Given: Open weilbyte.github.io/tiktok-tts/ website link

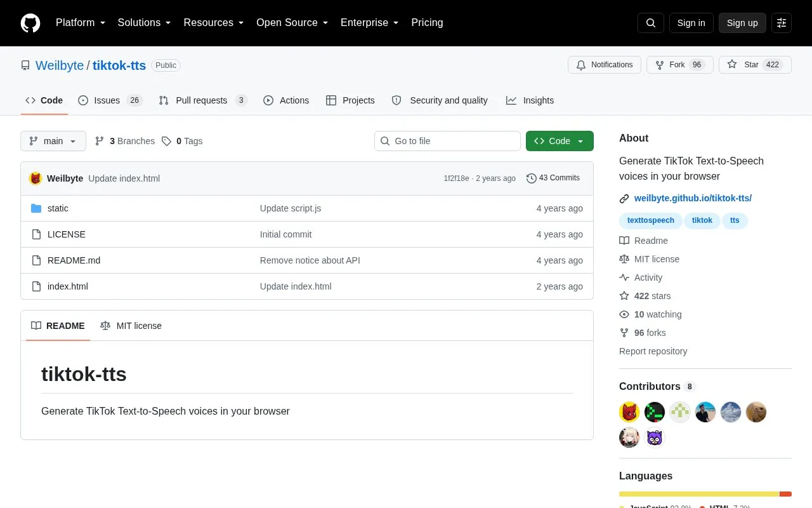Looking at the screenshot, I should 693,198.
